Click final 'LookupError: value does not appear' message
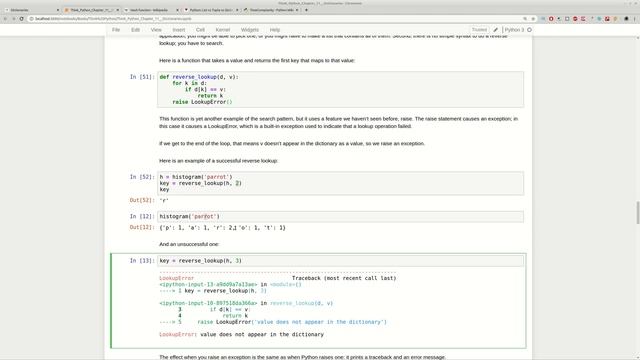This screenshot has height=360, width=640. tap(241, 334)
